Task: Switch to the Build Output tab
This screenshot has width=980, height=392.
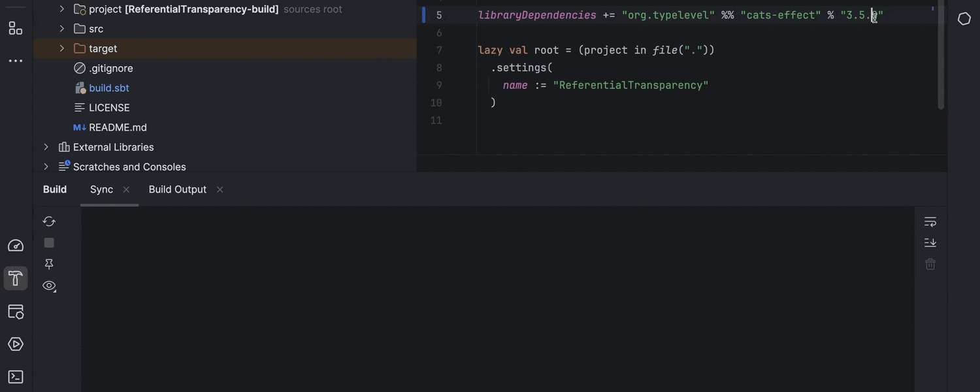Action: coord(177,189)
